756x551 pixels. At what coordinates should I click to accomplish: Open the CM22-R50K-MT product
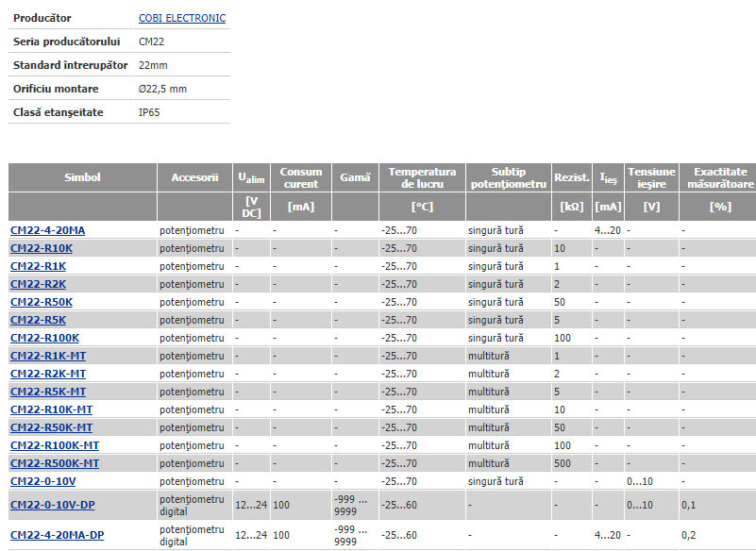[51, 427]
